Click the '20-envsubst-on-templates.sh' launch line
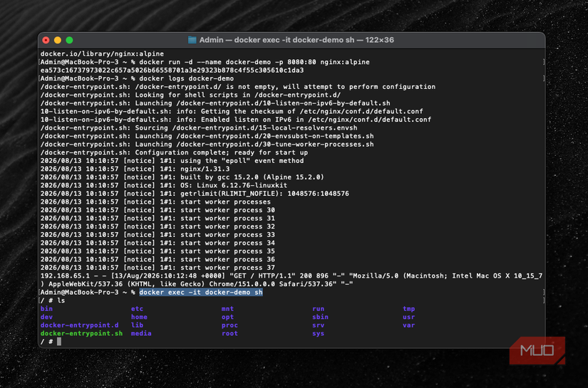The height and width of the screenshot is (388, 588). click(207, 136)
